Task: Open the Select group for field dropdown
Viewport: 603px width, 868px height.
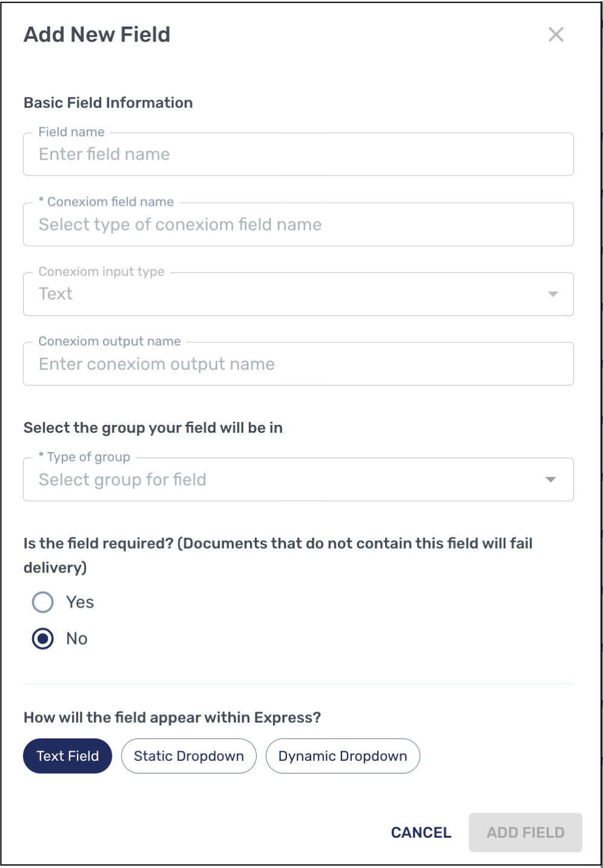Action: (298, 479)
